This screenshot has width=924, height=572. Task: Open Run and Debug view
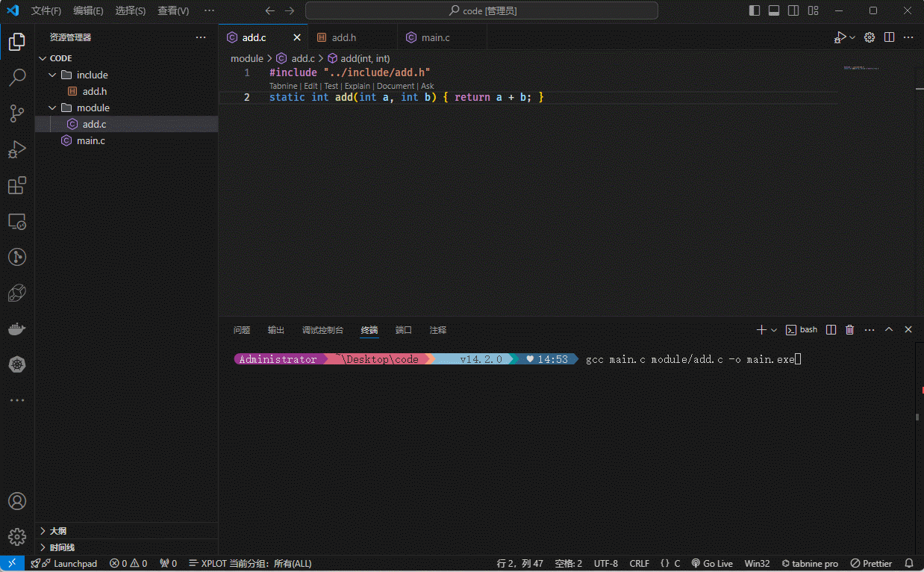[x=17, y=149]
